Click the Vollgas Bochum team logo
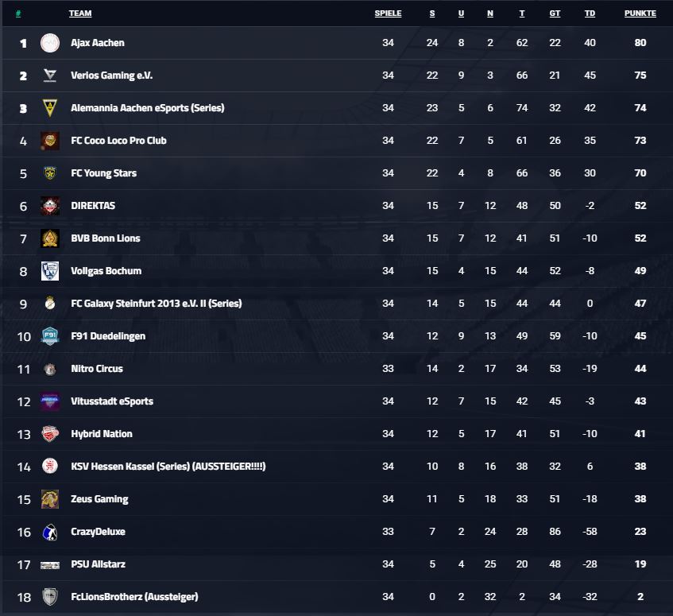The image size is (673, 616). (50, 271)
